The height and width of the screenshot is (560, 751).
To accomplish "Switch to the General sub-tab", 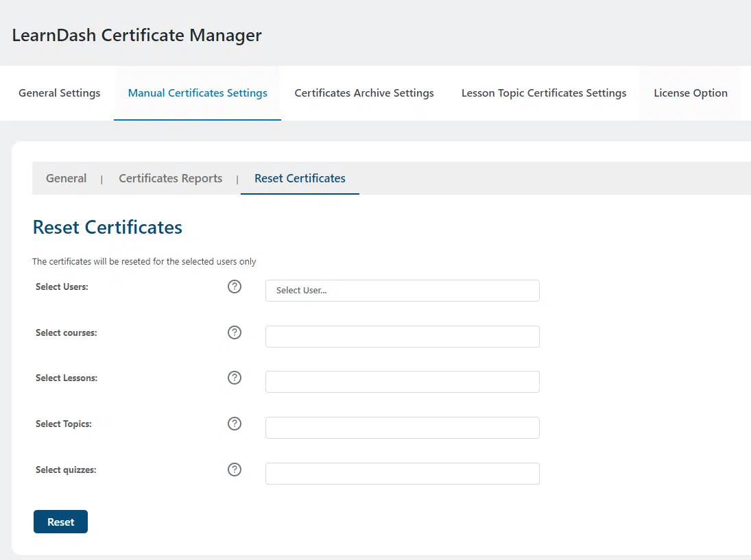I will click(x=66, y=178).
